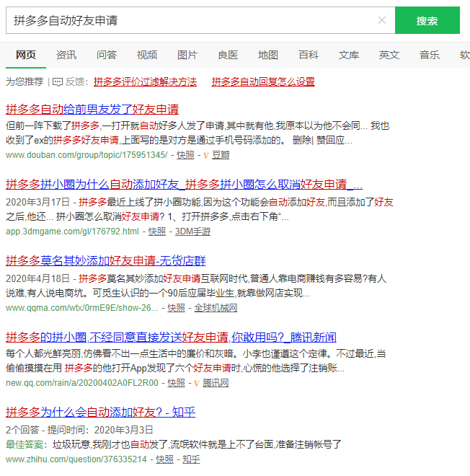Click the green 搜索 button
This screenshot has width=470, height=476.
(x=427, y=20)
